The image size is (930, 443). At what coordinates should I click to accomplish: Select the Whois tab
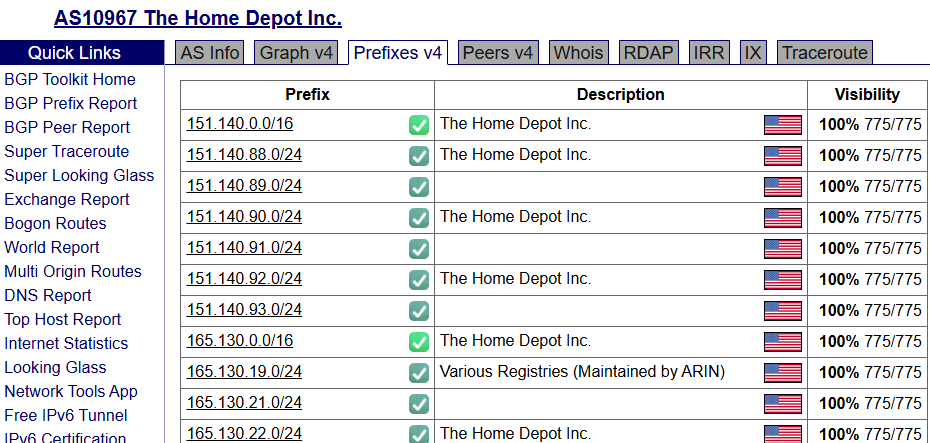tap(578, 53)
